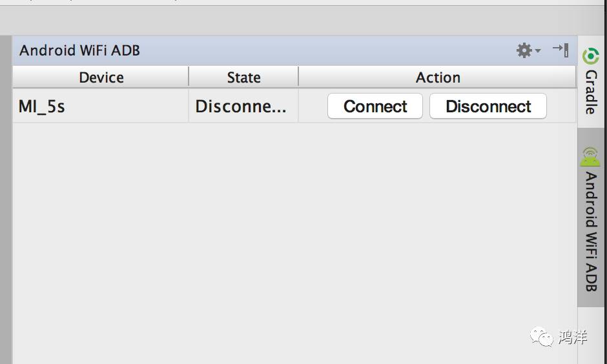The height and width of the screenshot is (364, 607).
Task: Open the Gradle tool window tab
Action: [x=591, y=81]
